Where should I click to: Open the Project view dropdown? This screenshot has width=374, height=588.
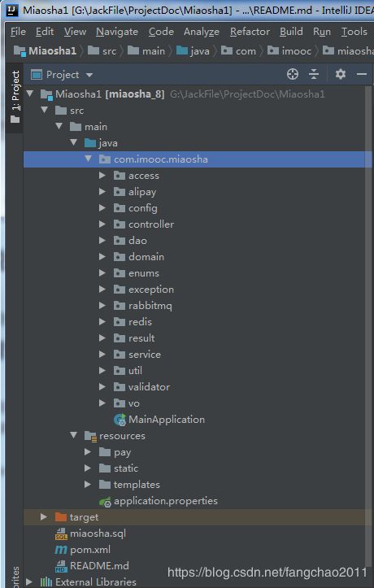click(x=89, y=75)
